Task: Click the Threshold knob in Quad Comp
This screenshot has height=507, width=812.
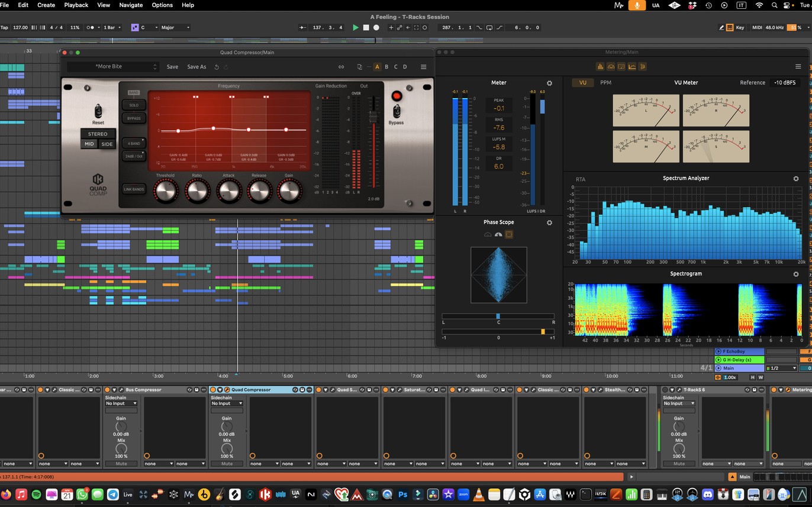Action: 166,191
